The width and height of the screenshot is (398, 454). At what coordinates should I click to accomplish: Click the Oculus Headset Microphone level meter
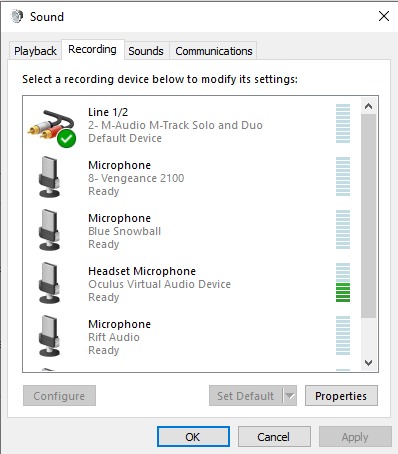tap(343, 283)
